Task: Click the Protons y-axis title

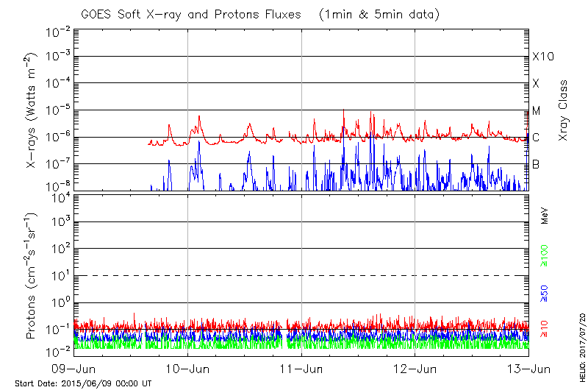Action: 32,276
